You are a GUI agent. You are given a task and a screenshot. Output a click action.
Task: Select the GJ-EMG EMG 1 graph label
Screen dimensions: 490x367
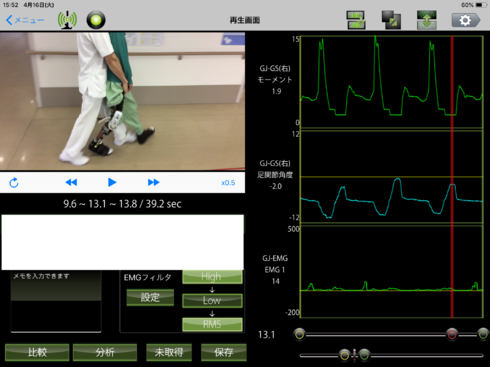275,269
